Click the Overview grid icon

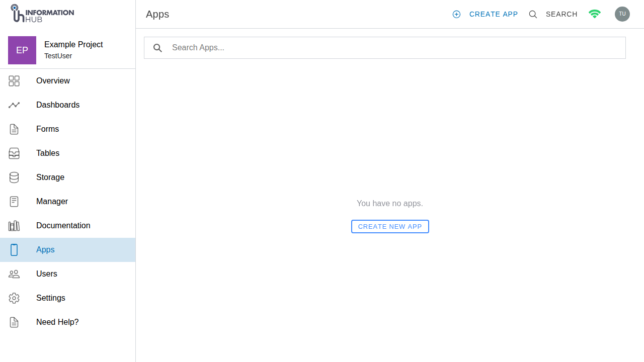[x=14, y=81]
